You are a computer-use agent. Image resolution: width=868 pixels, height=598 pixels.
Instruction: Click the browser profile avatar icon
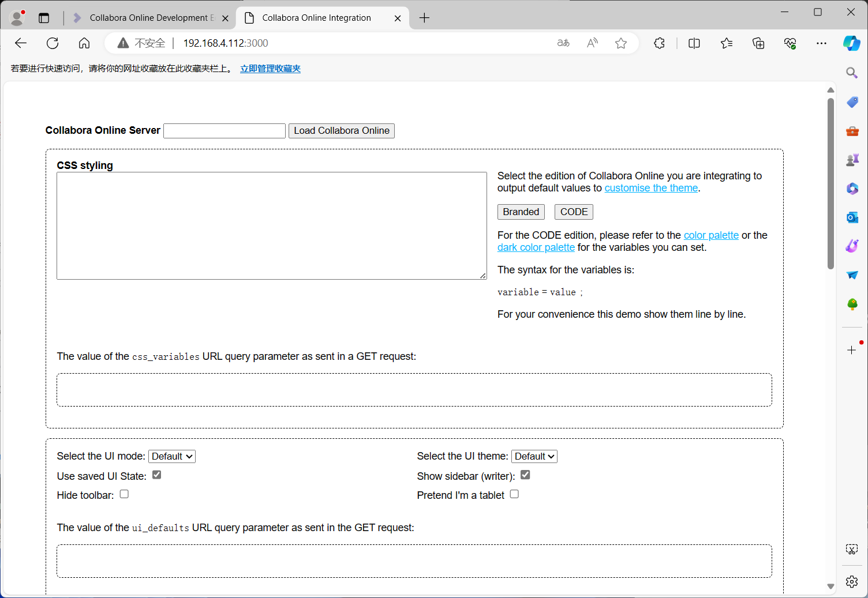(17, 18)
